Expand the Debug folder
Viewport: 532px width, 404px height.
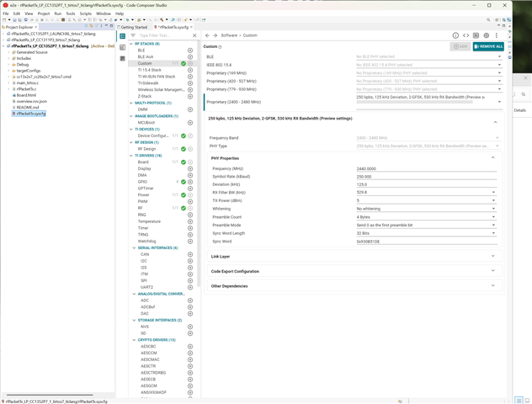point(8,65)
